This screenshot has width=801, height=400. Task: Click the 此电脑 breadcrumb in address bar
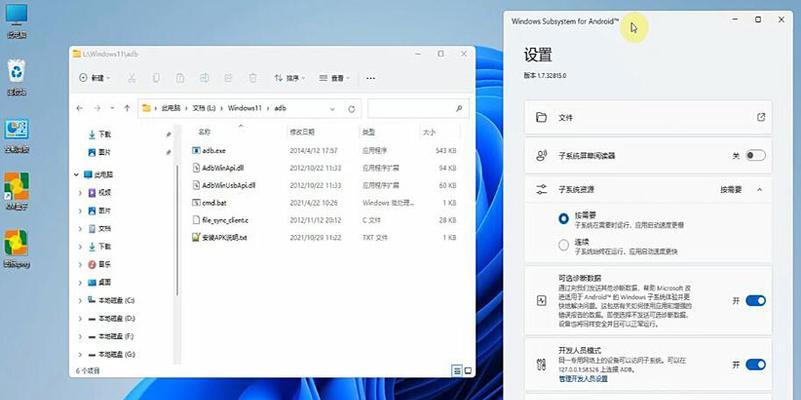coord(171,108)
